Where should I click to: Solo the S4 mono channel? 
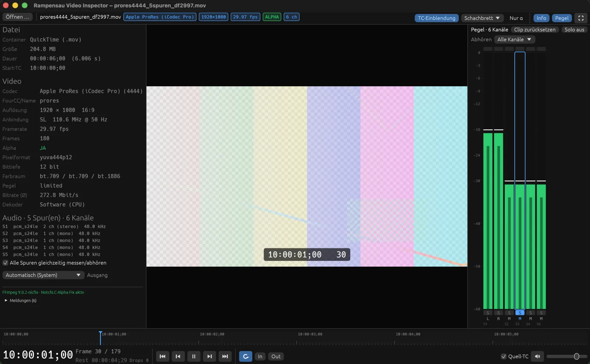(x=531, y=313)
